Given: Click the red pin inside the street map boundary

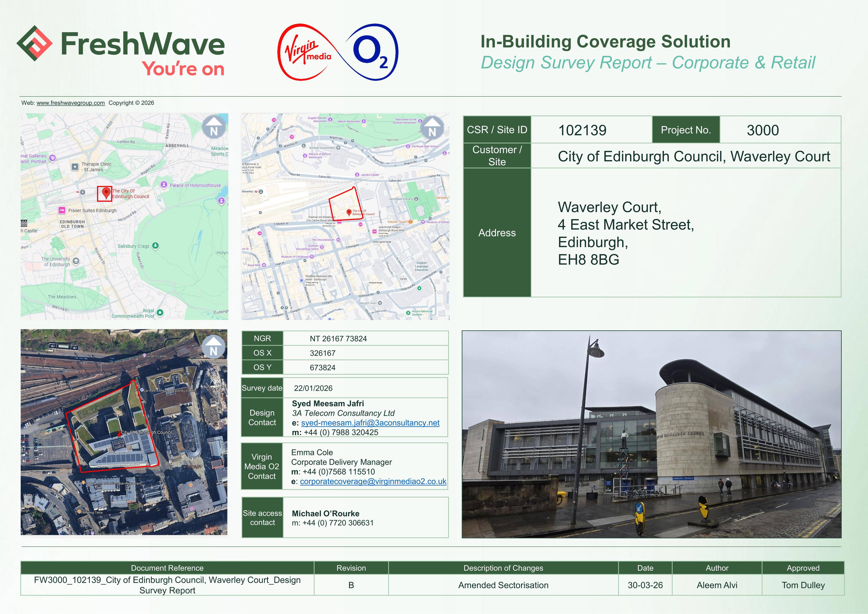Looking at the screenshot, I should point(349,213).
